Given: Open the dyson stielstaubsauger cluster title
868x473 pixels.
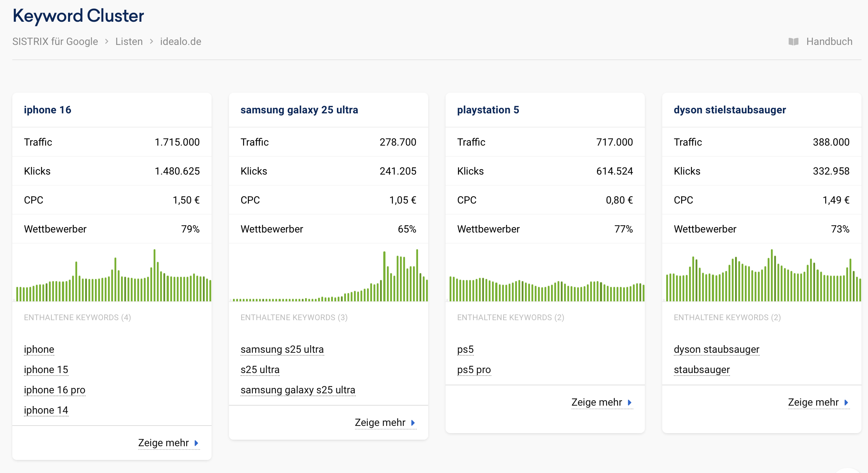Looking at the screenshot, I should 730,110.
